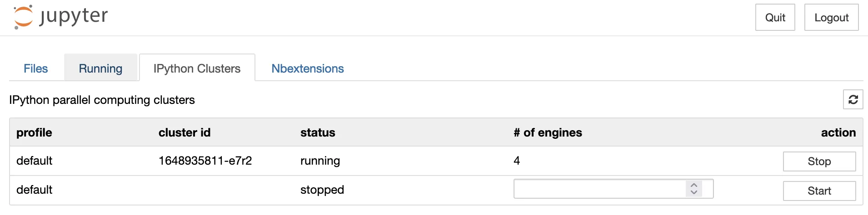The image size is (868, 215).
Task: Click the Jupyter logo
Action: (61, 17)
